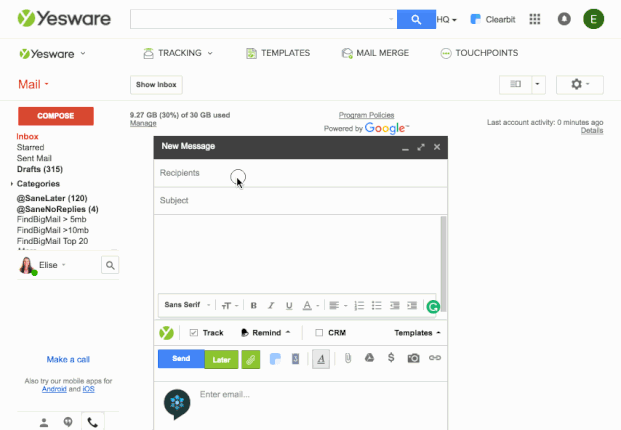This screenshot has width=621, height=430.
Task: Open the MAIL MERGE menu
Action: [375, 53]
